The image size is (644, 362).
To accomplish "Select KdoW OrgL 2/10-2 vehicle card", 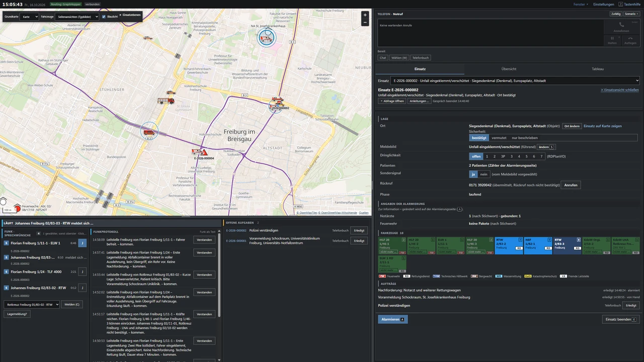I will point(597,245).
